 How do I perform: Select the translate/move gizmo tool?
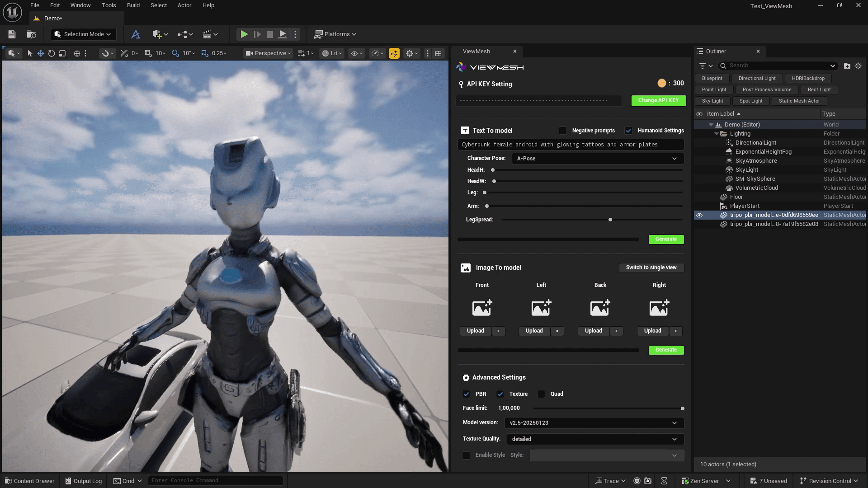pyautogui.click(x=41, y=53)
